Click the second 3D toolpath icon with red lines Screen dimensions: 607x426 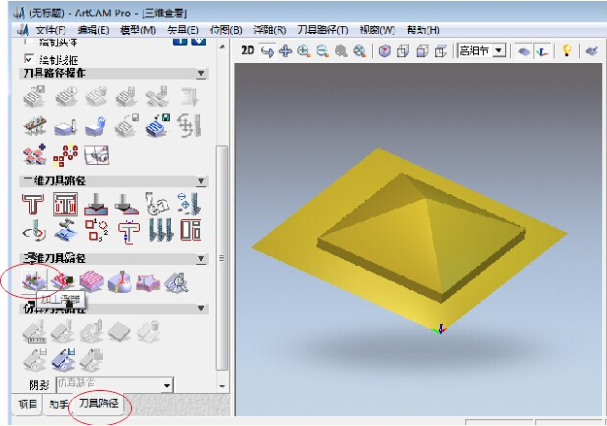tap(62, 281)
